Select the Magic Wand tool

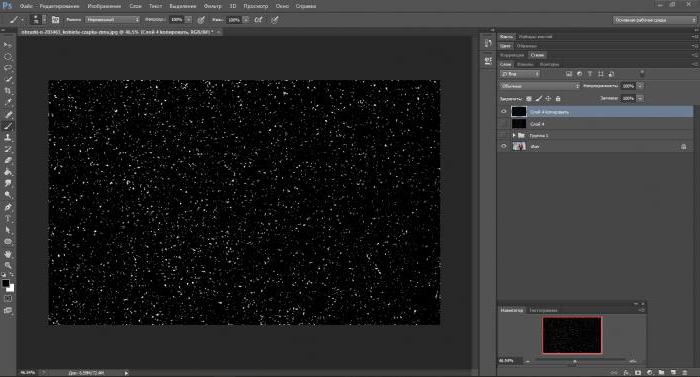point(8,80)
